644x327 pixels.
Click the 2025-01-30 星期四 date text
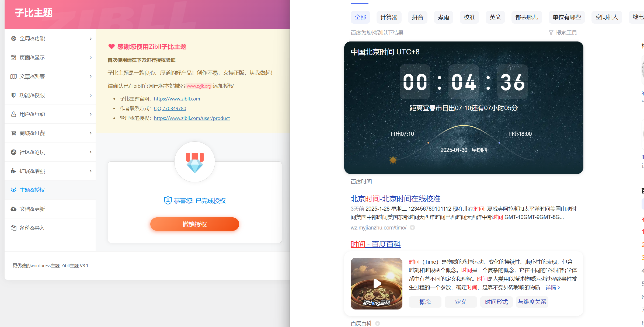(464, 150)
